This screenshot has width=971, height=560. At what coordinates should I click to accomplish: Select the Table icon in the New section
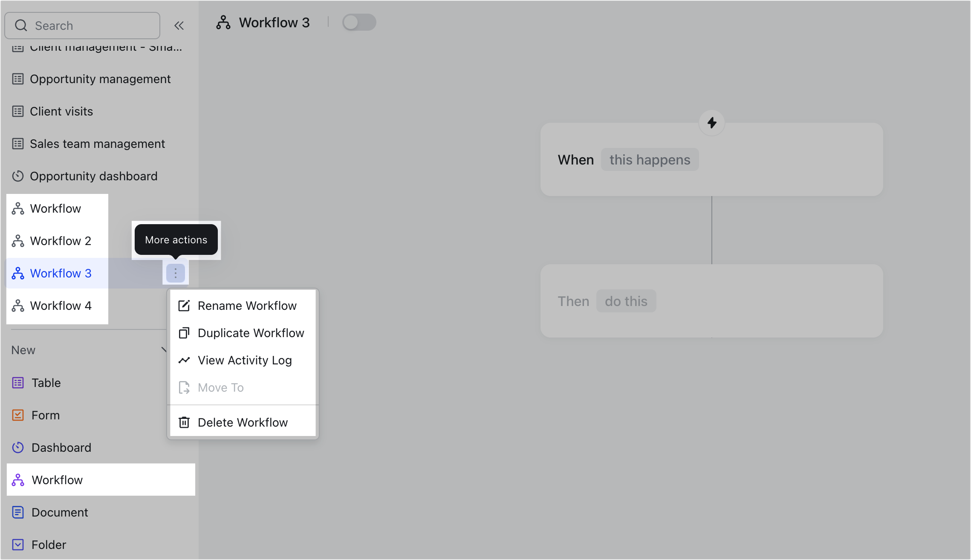[17, 382]
